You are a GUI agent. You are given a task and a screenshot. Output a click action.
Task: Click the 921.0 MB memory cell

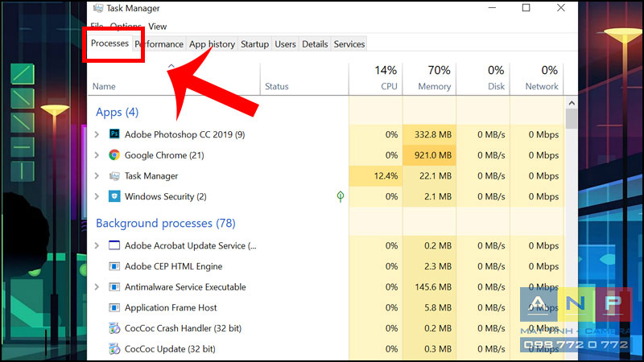tap(429, 155)
